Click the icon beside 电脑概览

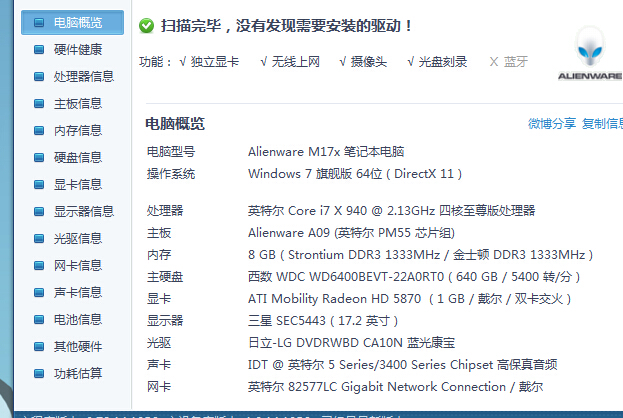click(39, 23)
